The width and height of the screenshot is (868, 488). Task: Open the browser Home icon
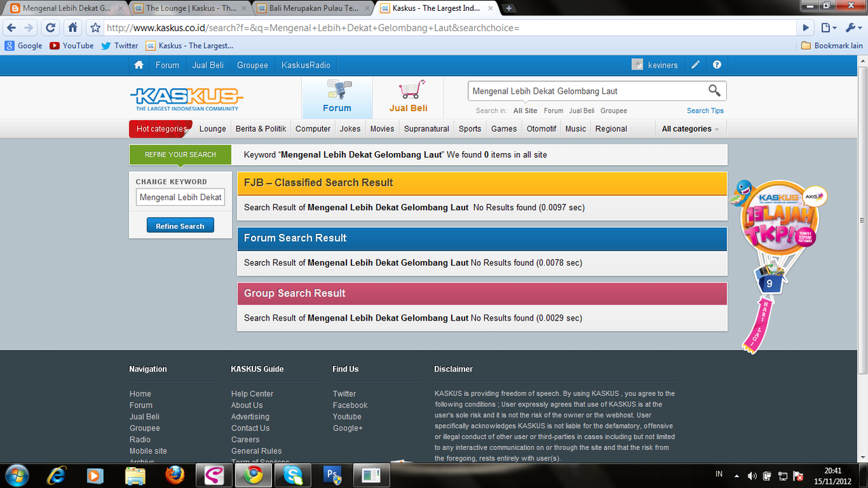coord(73,28)
